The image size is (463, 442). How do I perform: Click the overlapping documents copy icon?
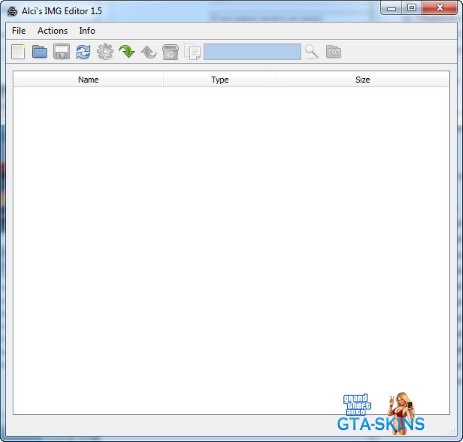193,52
